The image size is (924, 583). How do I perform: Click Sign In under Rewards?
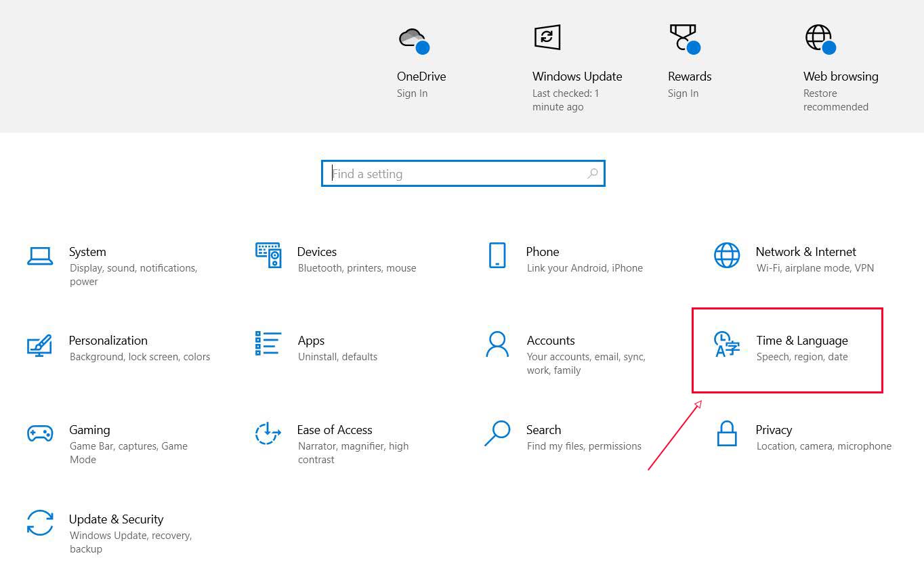[x=683, y=93]
